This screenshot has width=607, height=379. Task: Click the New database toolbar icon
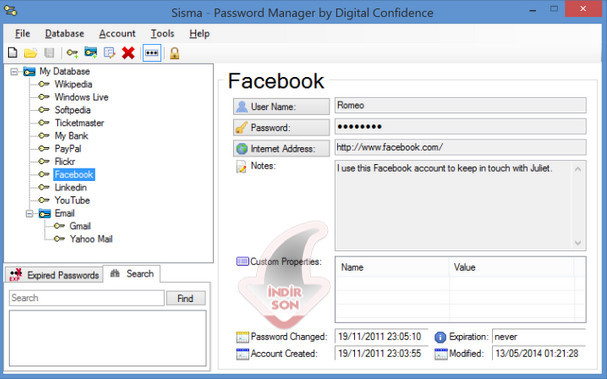click(x=13, y=53)
